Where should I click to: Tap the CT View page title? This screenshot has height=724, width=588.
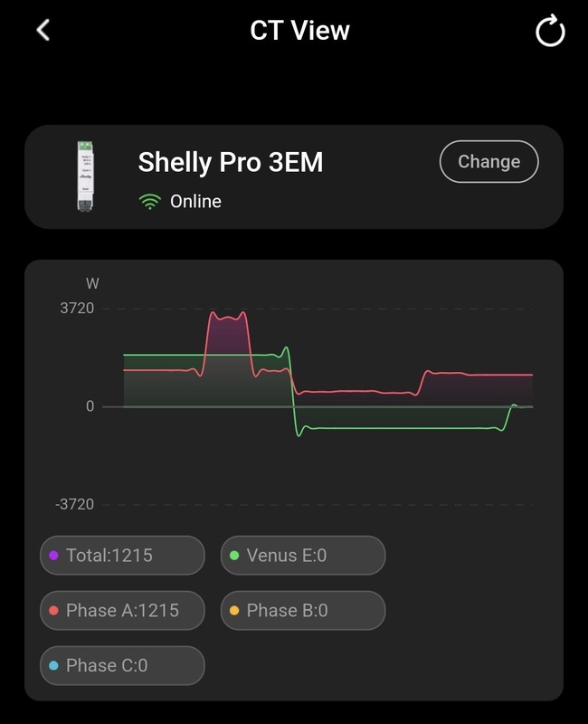point(299,31)
